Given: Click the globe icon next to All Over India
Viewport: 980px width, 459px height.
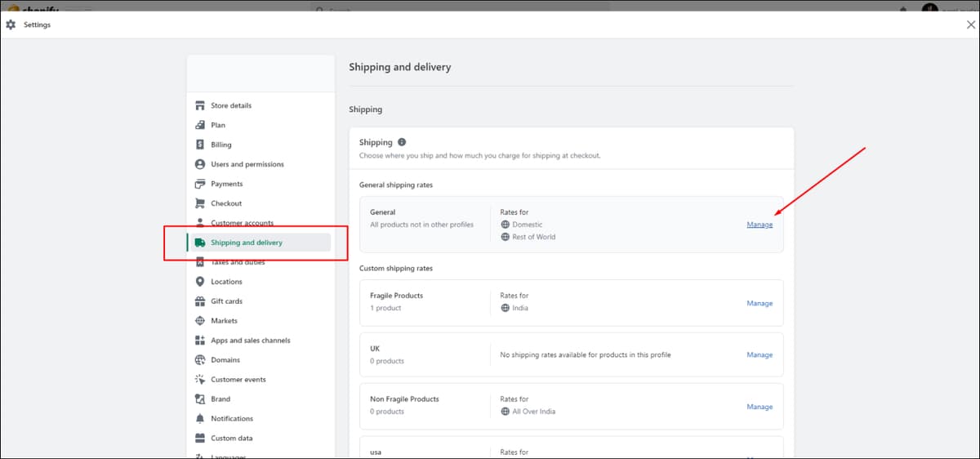Looking at the screenshot, I should tap(505, 412).
